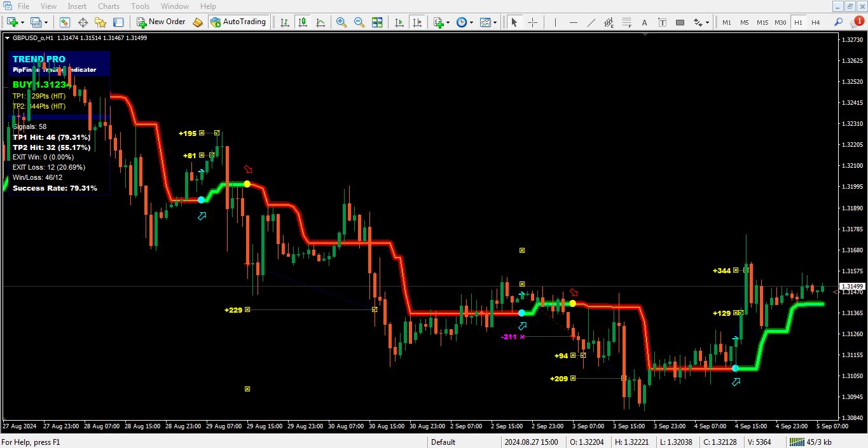Switch the chart to candlestick view

pos(302,22)
